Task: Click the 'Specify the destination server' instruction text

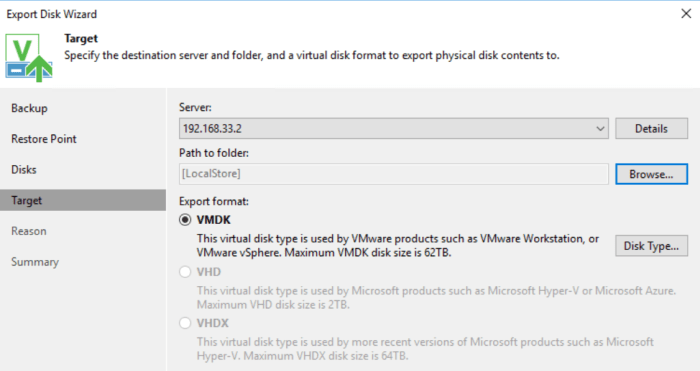Action: coord(312,55)
